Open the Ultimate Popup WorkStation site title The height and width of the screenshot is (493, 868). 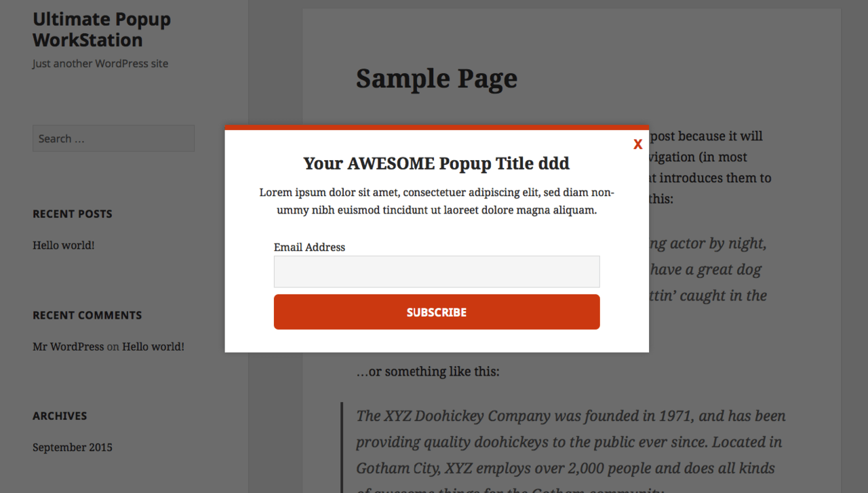tap(102, 29)
